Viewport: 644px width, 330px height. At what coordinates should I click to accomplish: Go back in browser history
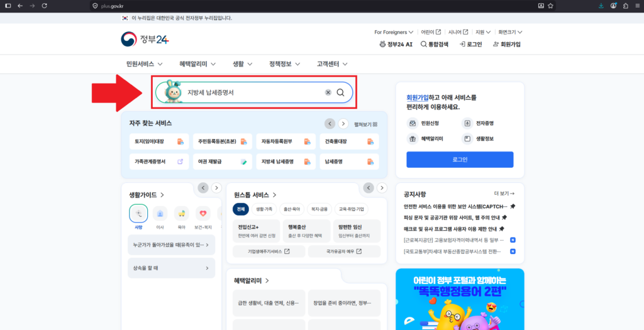[x=19, y=6]
